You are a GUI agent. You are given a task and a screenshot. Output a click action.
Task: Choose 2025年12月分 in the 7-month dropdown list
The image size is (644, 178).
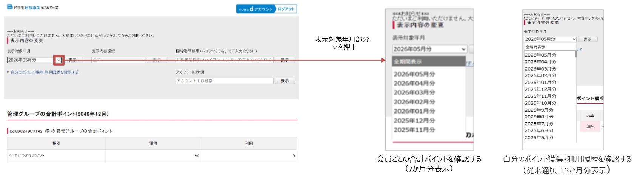(x=414, y=121)
